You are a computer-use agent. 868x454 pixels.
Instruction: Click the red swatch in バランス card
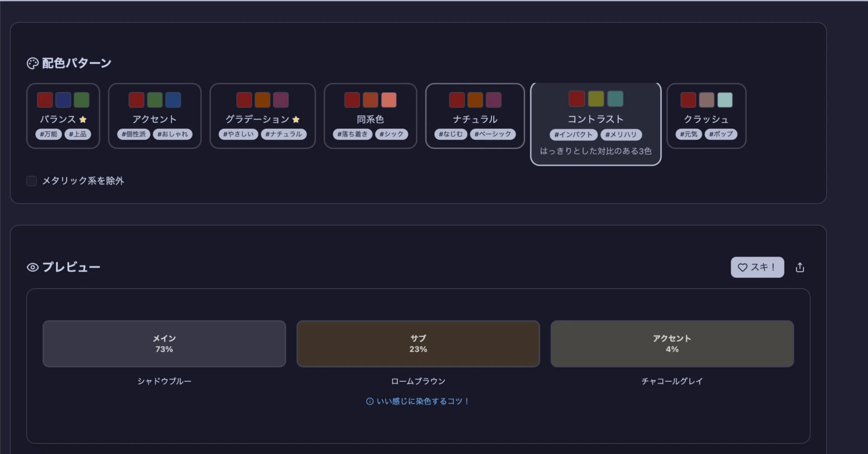point(45,100)
